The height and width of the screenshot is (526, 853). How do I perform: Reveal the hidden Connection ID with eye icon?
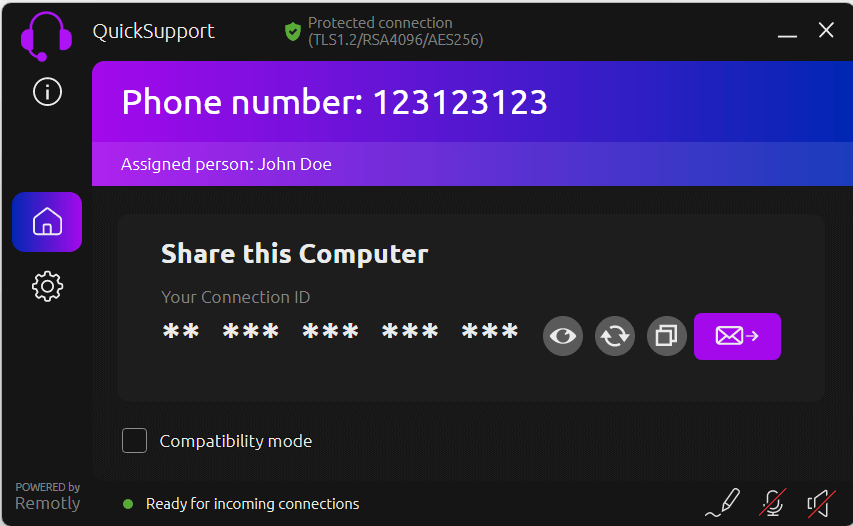tap(563, 336)
